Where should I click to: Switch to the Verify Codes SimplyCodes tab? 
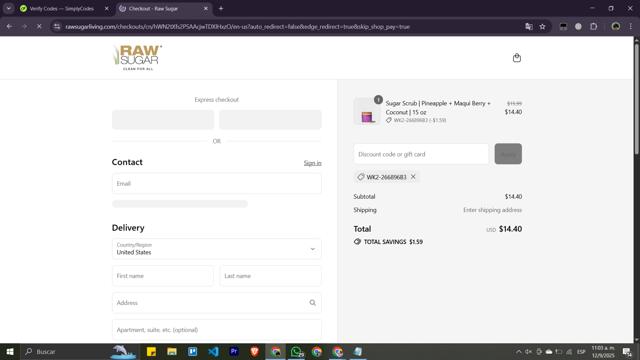tap(61, 9)
